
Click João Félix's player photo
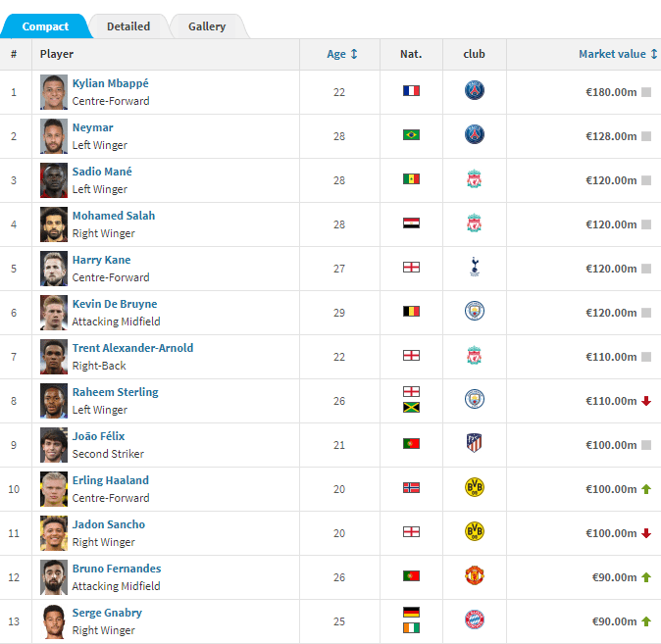coord(54,445)
